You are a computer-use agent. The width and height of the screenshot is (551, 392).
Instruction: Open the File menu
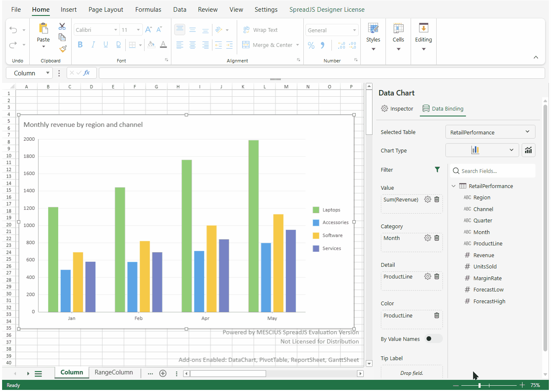(x=16, y=9)
